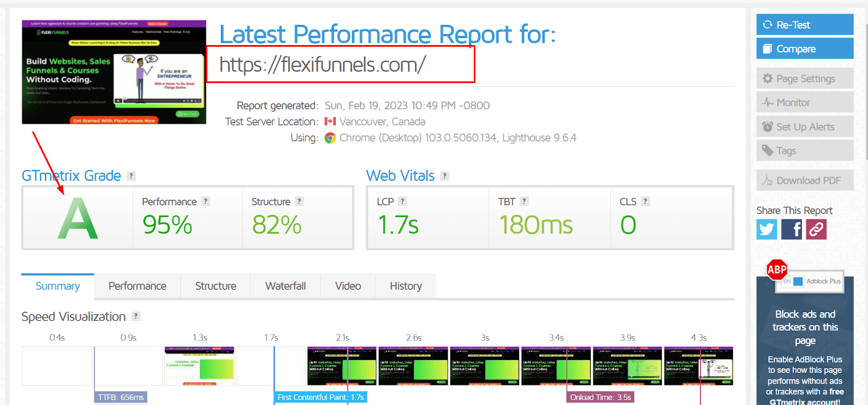This screenshot has width=868, height=405.
Task: Click the Tags label icon
Action: coord(768,150)
